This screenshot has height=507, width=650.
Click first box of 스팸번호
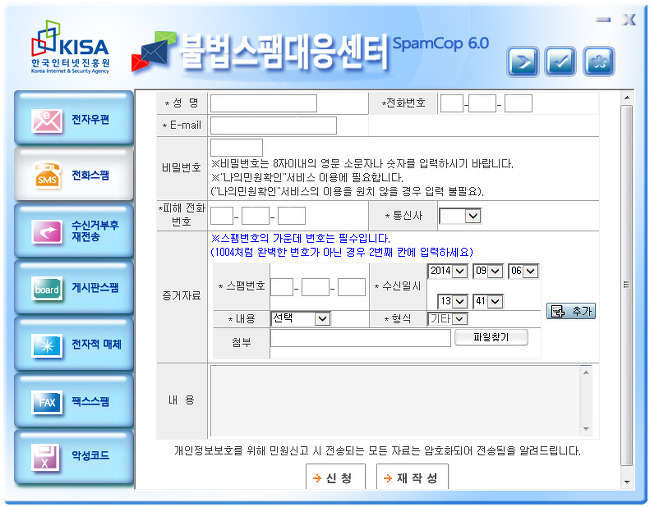(281, 287)
